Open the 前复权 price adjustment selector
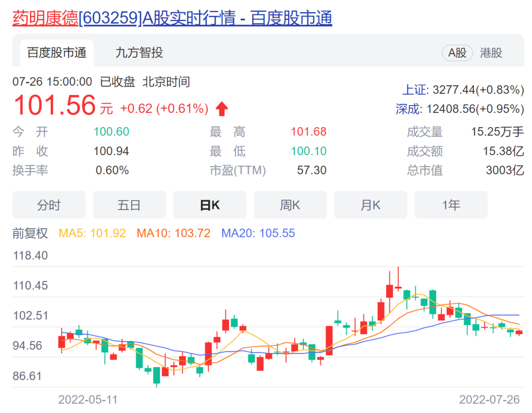 (x=31, y=234)
